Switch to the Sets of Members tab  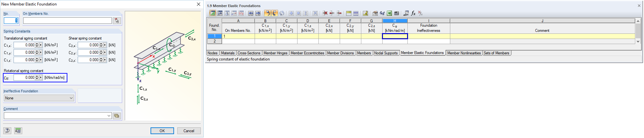[x=496, y=53]
